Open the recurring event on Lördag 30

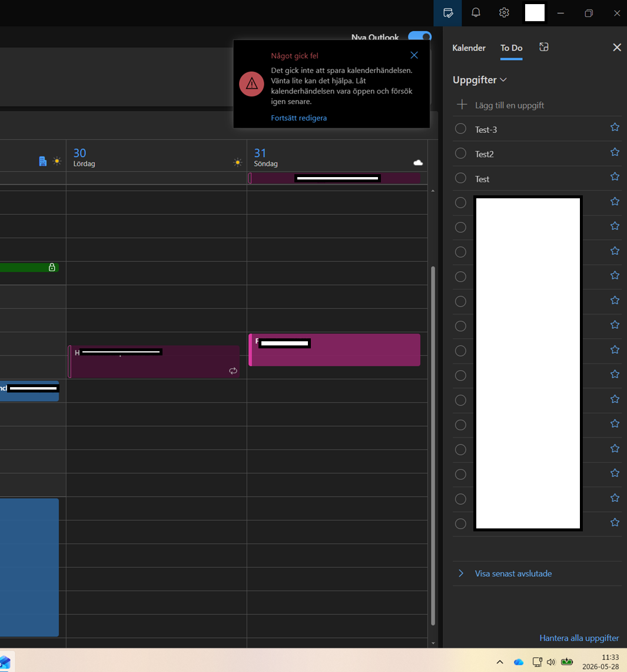coord(154,362)
